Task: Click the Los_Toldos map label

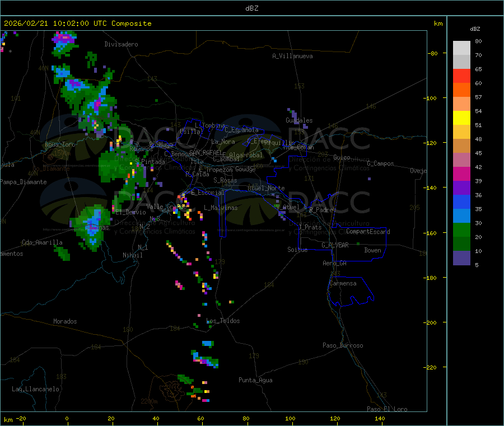Action: [223, 321]
